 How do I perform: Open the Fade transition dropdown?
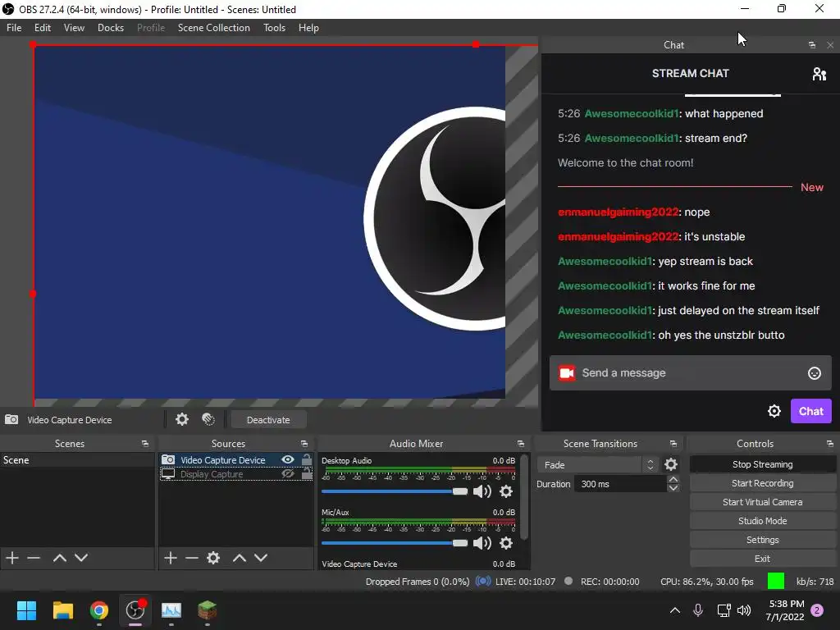597,464
